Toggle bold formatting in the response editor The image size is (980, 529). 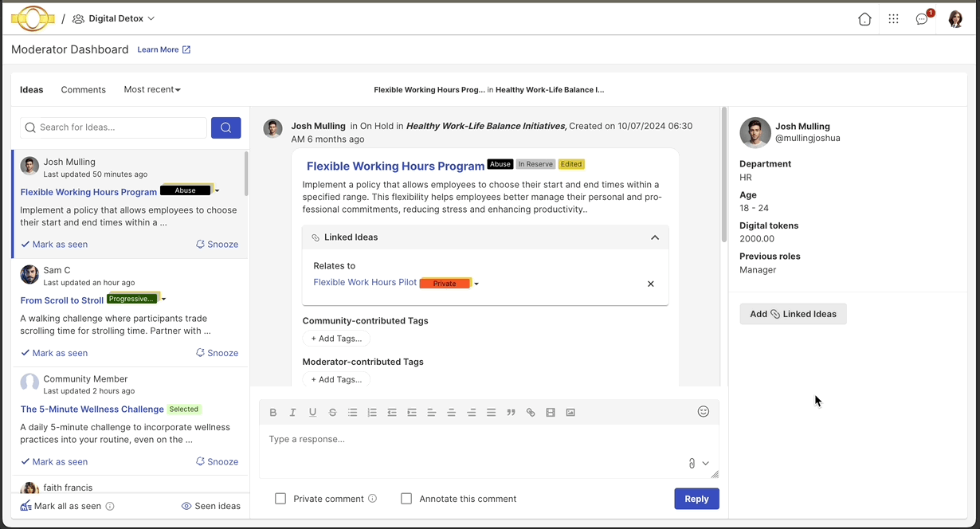pos(273,412)
